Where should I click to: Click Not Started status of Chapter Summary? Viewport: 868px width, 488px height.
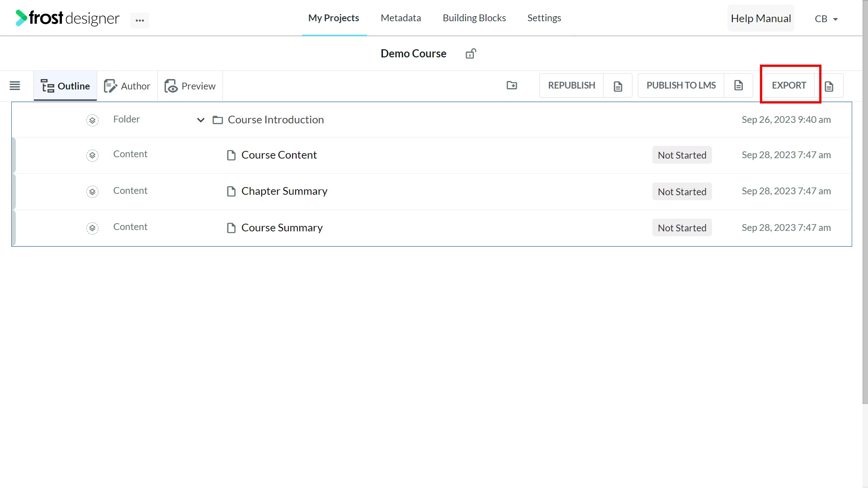click(682, 192)
